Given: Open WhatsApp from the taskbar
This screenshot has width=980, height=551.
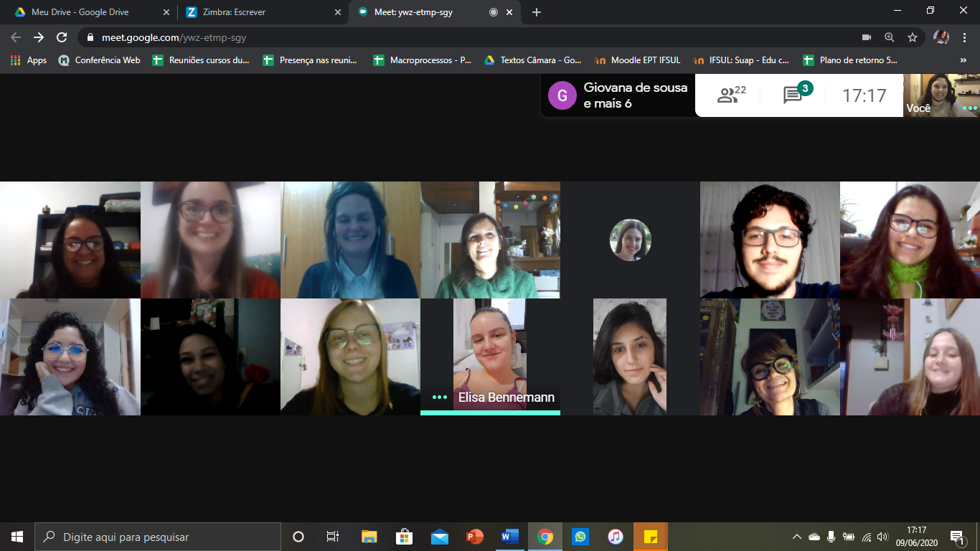Looking at the screenshot, I should click(580, 537).
